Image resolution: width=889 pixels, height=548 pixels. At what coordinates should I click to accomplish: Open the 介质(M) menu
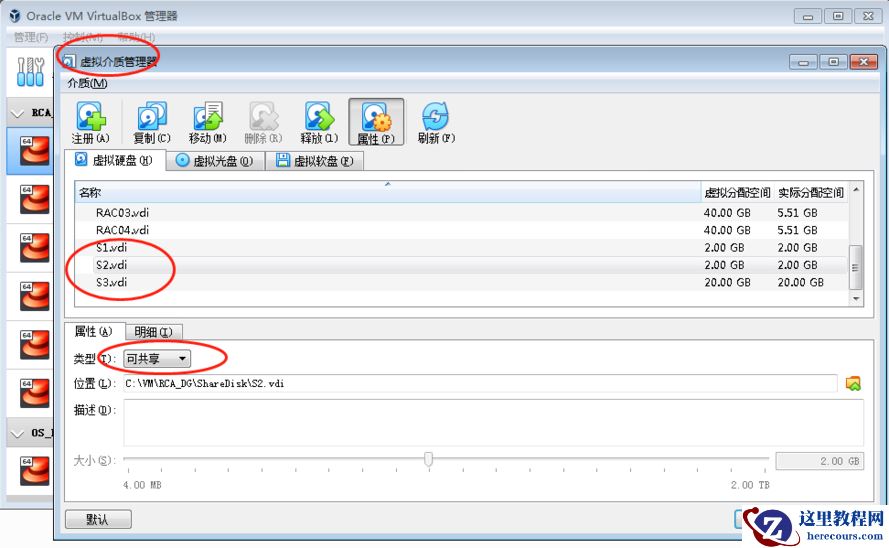(x=87, y=83)
